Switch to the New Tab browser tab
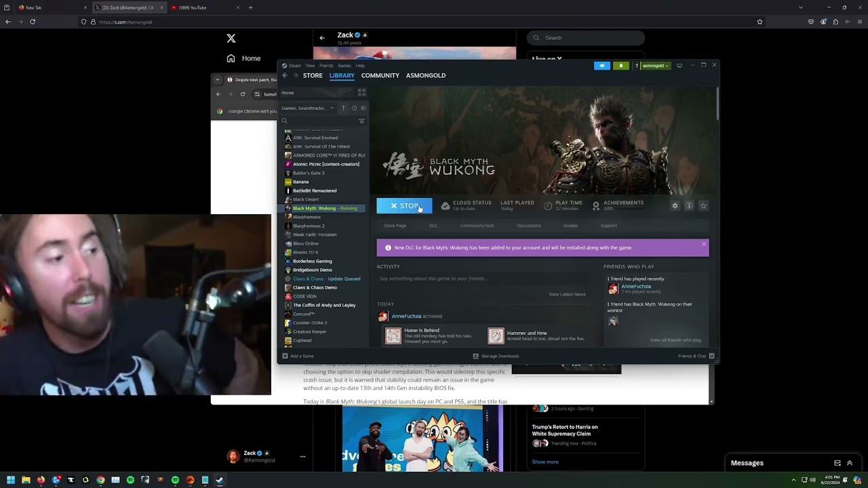Image resolution: width=868 pixels, height=488 pixels. click(x=53, y=7)
